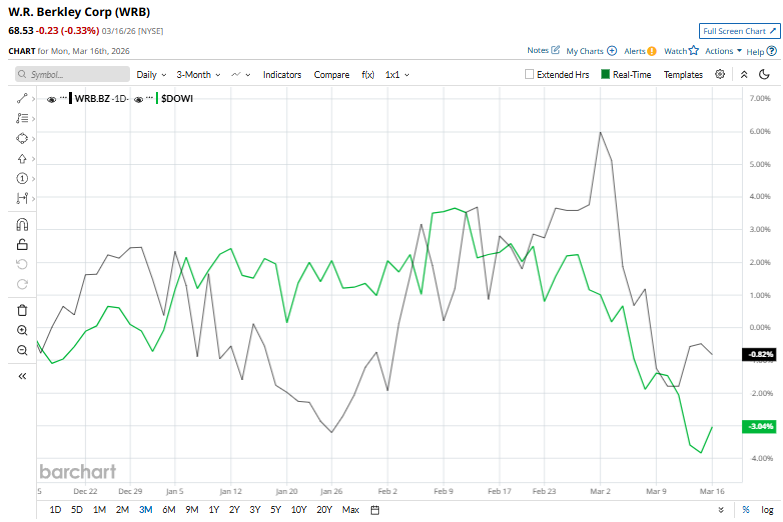Screen dimensions: 783x522
Task: Select the magnet snap tool
Action: click(22, 224)
